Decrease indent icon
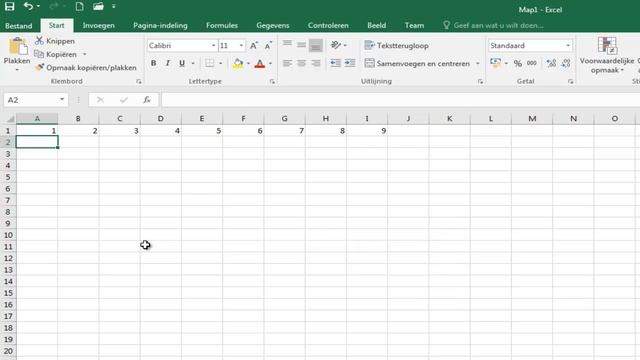This screenshot has width=640, height=360. click(336, 63)
